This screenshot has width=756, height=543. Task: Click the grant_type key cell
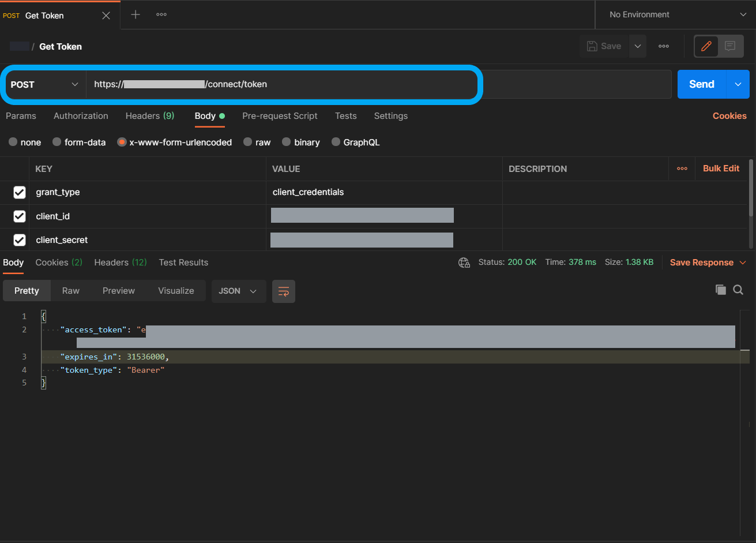coord(147,192)
